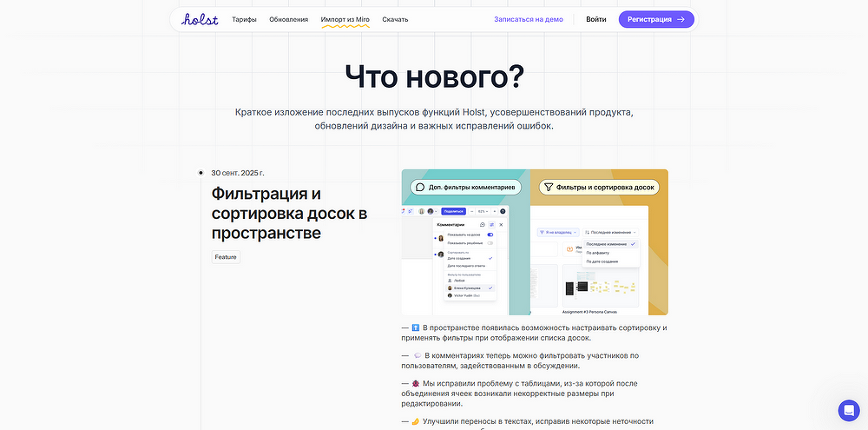This screenshot has height=430, width=868.
Task: Click the Holst logo
Action: [x=200, y=18]
